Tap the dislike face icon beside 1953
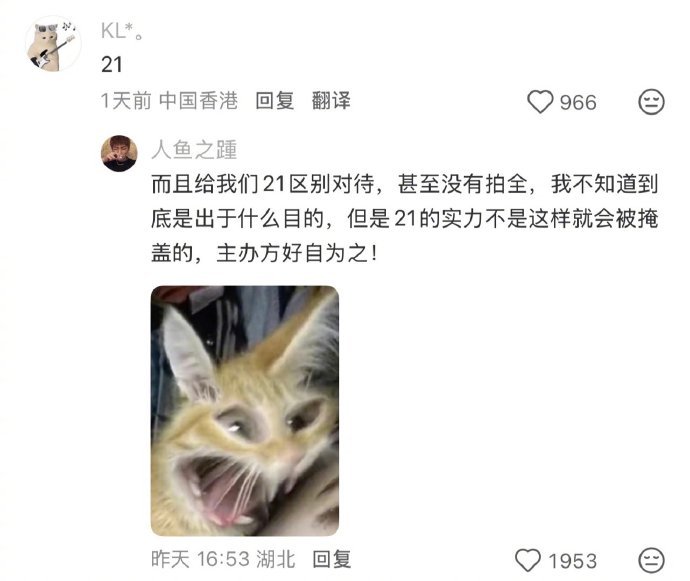 [x=651, y=560]
